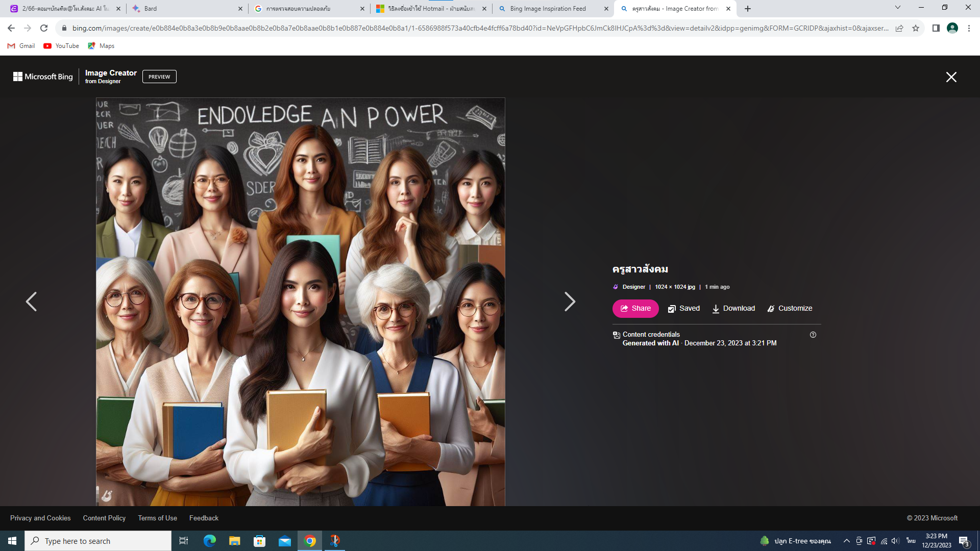Go to the previous generated image
This screenshot has height=551, width=980.
click(31, 302)
